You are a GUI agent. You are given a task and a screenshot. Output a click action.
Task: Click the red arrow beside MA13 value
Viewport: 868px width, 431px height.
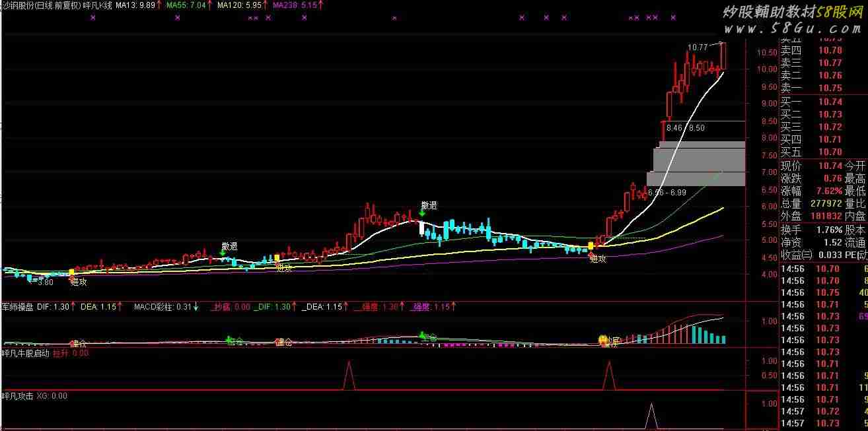click(x=160, y=5)
